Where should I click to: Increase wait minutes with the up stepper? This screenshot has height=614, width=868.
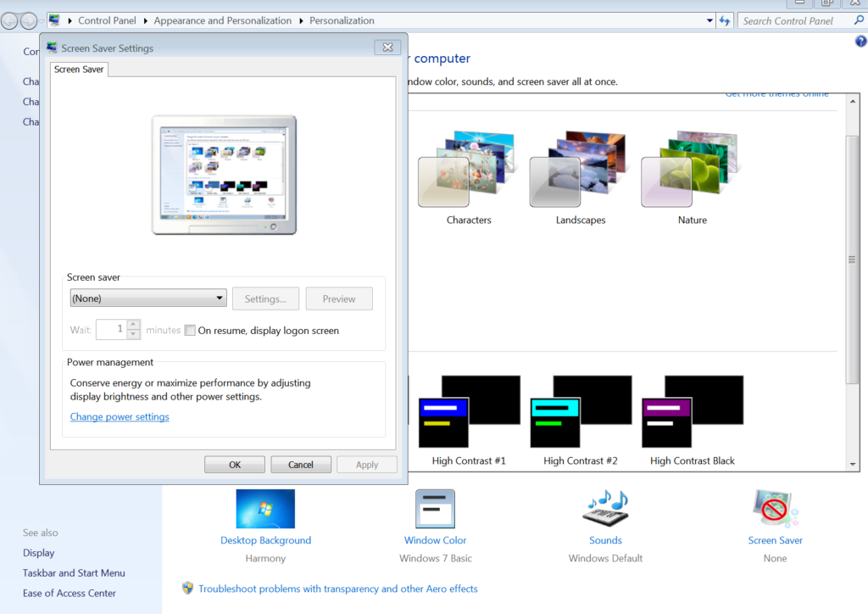click(133, 323)
